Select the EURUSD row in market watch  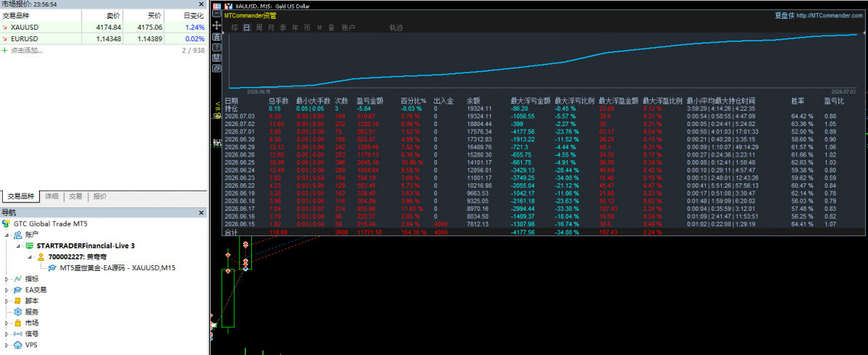pyautogui.click(x=103, y=39)
